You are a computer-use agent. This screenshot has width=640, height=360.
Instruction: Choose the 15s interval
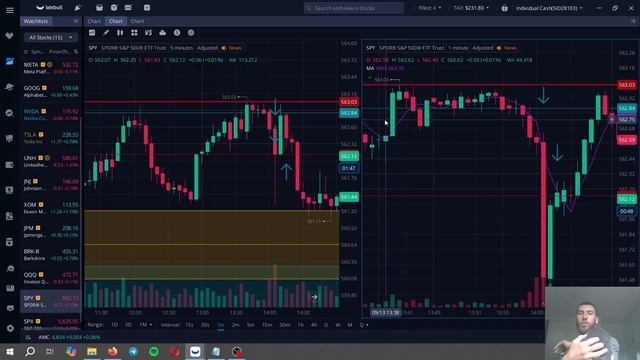point(189,325)
